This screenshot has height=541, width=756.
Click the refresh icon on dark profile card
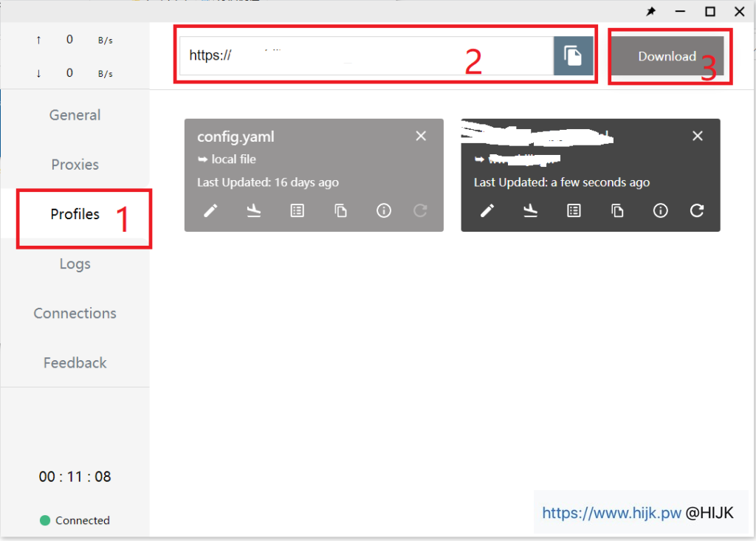697,211
